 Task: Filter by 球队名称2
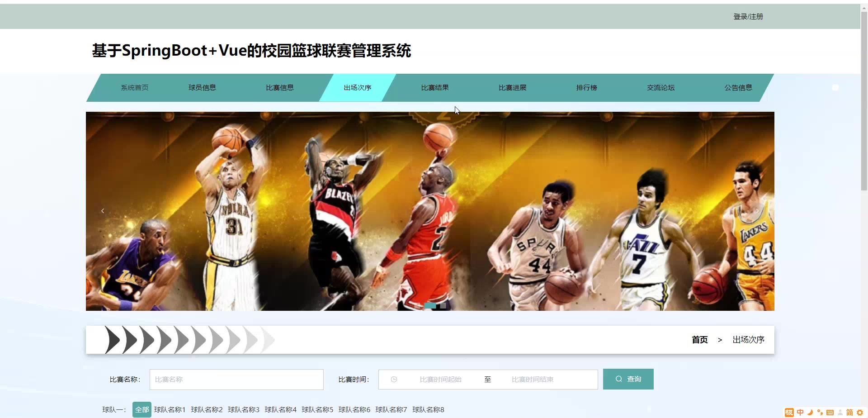[207, 410]
